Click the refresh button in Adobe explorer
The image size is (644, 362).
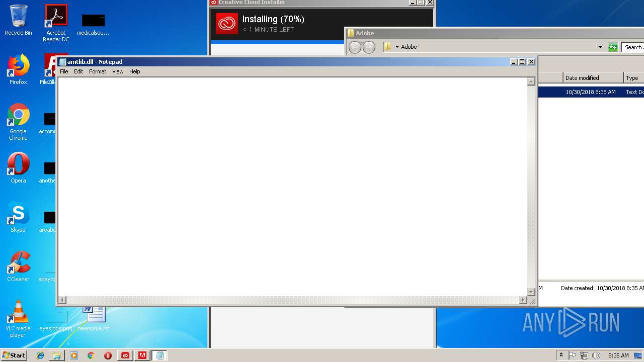tap(613, 47)
